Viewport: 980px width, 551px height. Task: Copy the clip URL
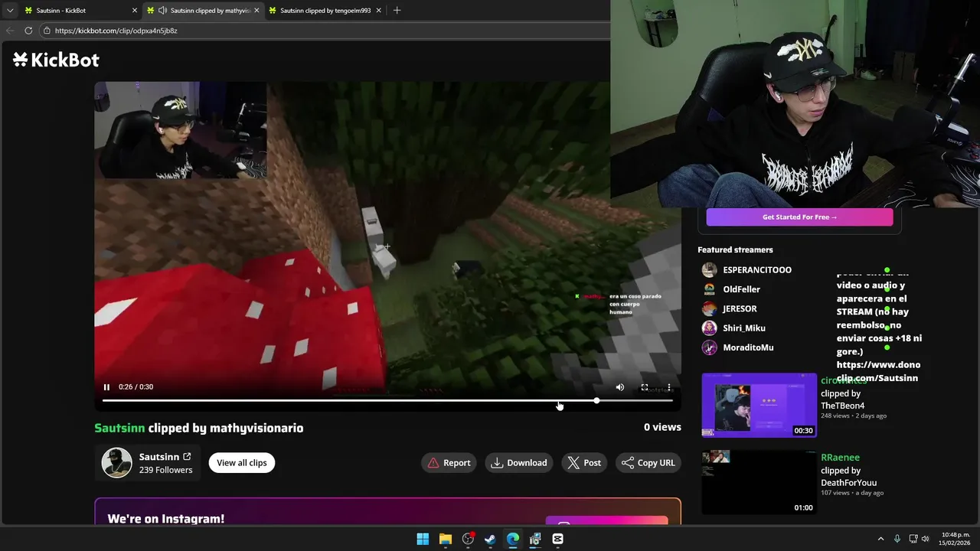click(648, 462)
